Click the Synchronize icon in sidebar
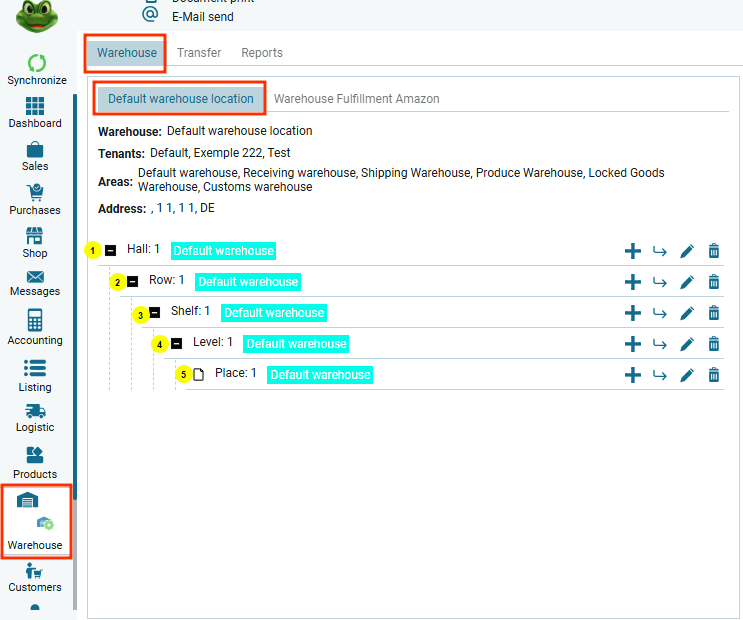 click(x=36, y=64)
